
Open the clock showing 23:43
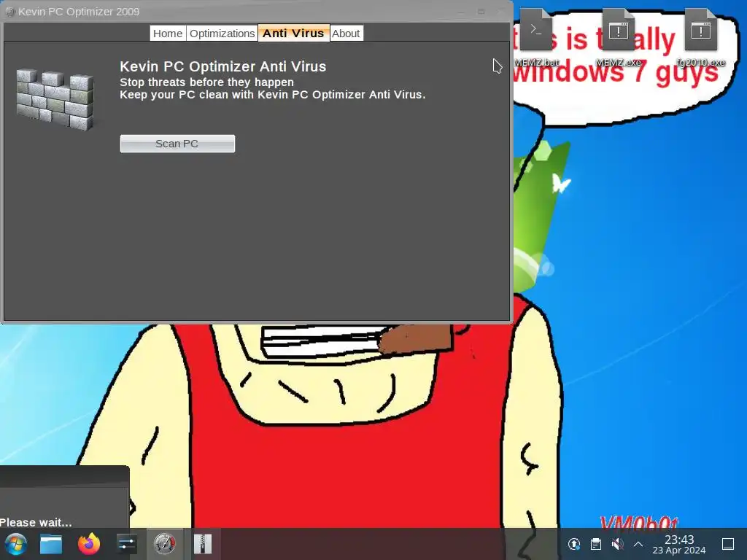[679, 544]
